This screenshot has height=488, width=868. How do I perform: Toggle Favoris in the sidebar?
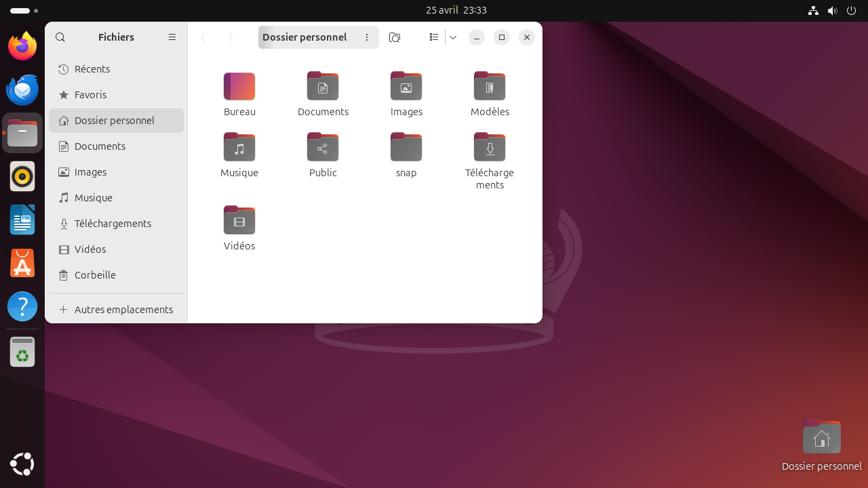pyautogui.click(x=90, y=94)
